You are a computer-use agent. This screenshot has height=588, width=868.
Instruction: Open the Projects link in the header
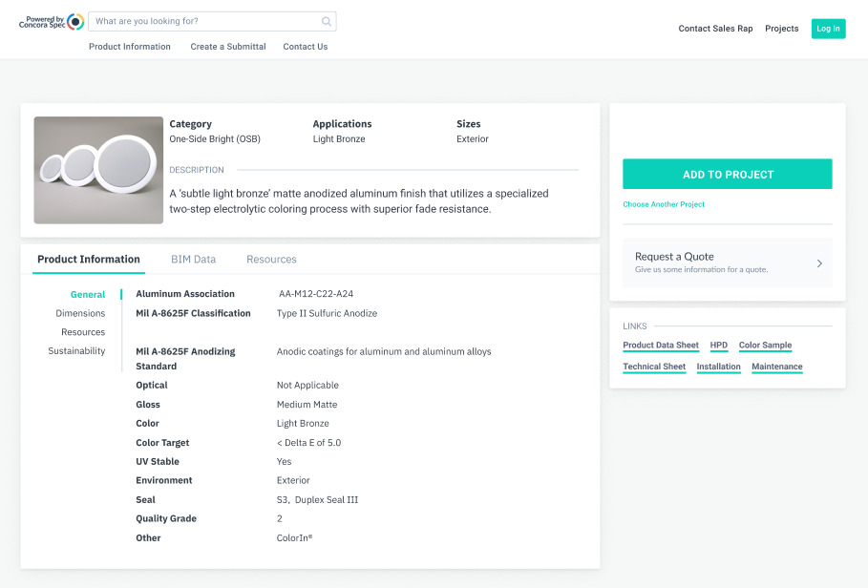click(782, 29)
